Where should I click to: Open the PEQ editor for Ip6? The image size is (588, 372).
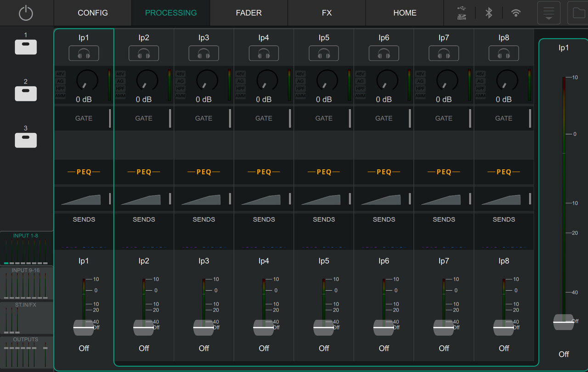(x=384, y=172)
